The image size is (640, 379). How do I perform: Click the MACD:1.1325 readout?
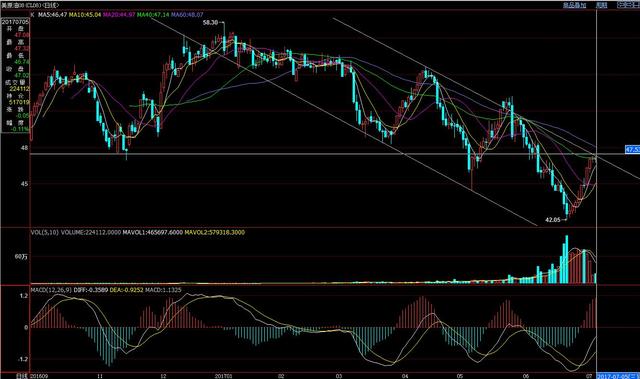(163, 290)
